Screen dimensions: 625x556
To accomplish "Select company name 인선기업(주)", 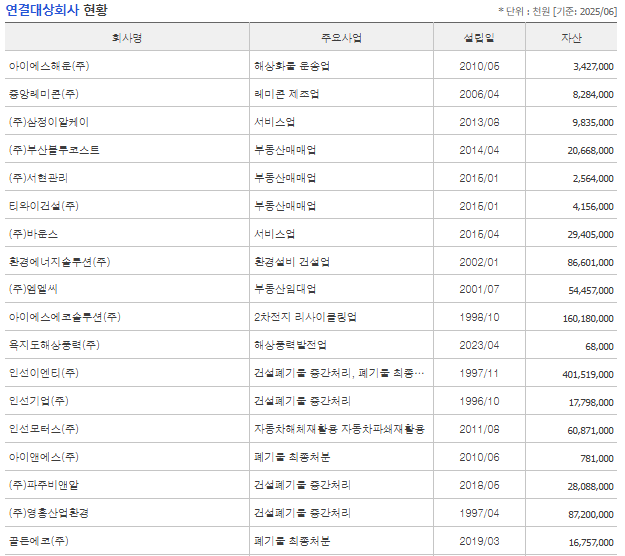I will click(x=39, y=401).
